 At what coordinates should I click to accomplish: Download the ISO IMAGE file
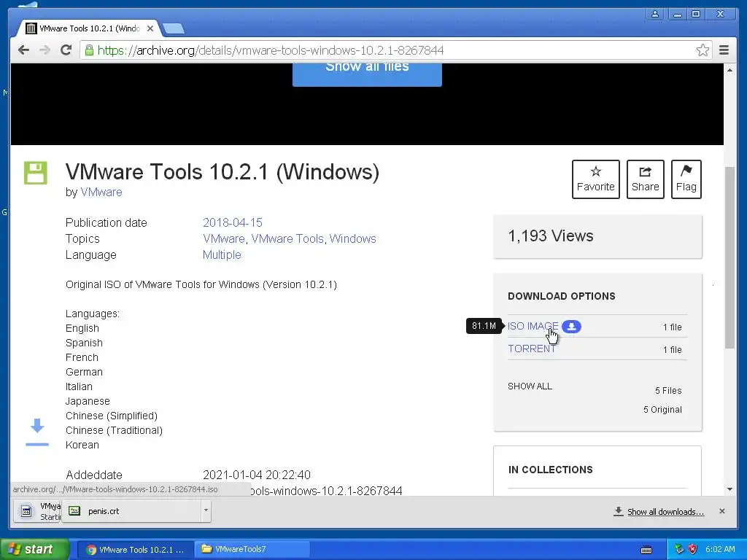533,326
